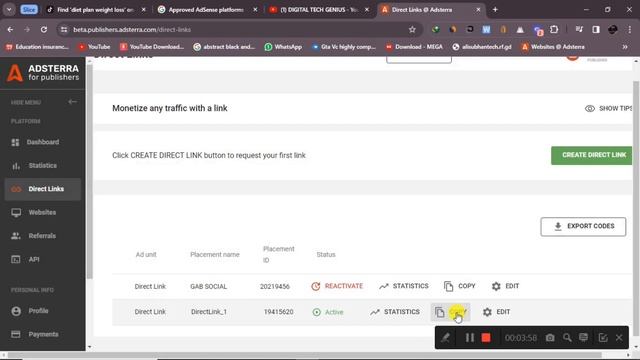Click placement ID 19415620
This screenshot has width=640, height=360.
coord(278,312)
